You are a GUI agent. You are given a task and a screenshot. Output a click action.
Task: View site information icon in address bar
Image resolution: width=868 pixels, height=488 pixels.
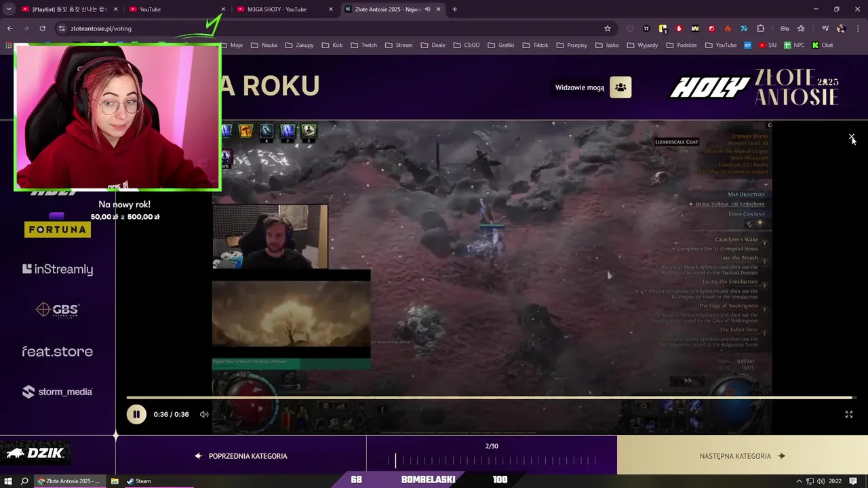coord(62,28)
